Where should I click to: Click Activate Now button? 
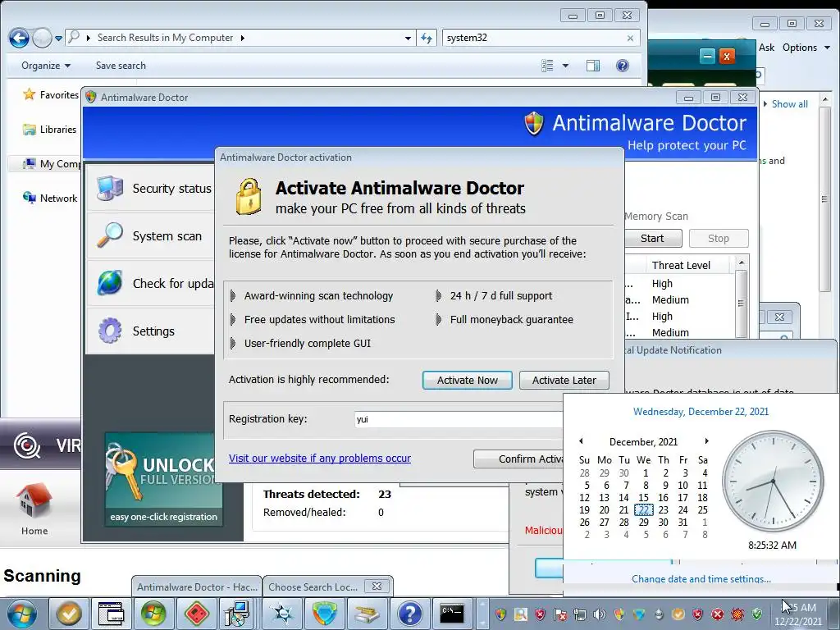(467, 380)
